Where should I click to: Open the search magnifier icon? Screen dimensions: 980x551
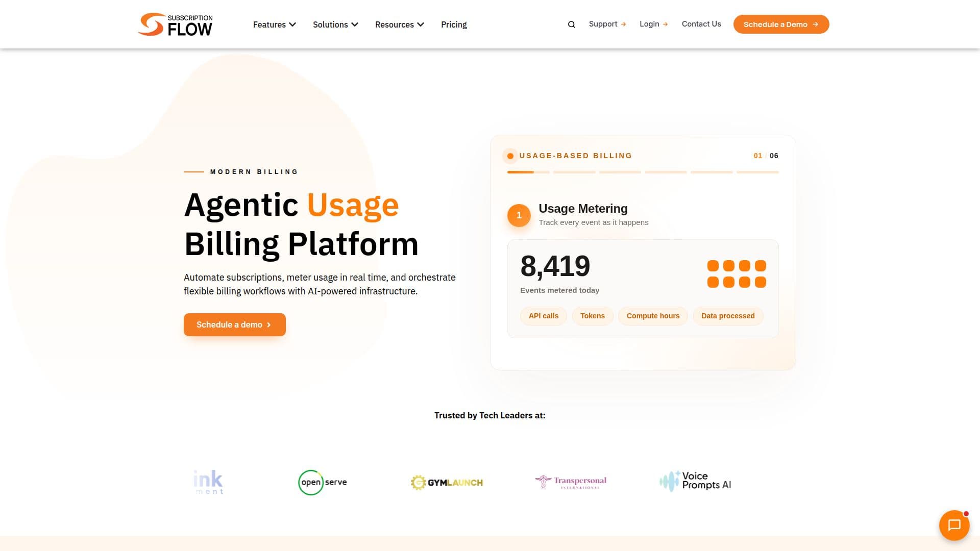coord(572,24)
